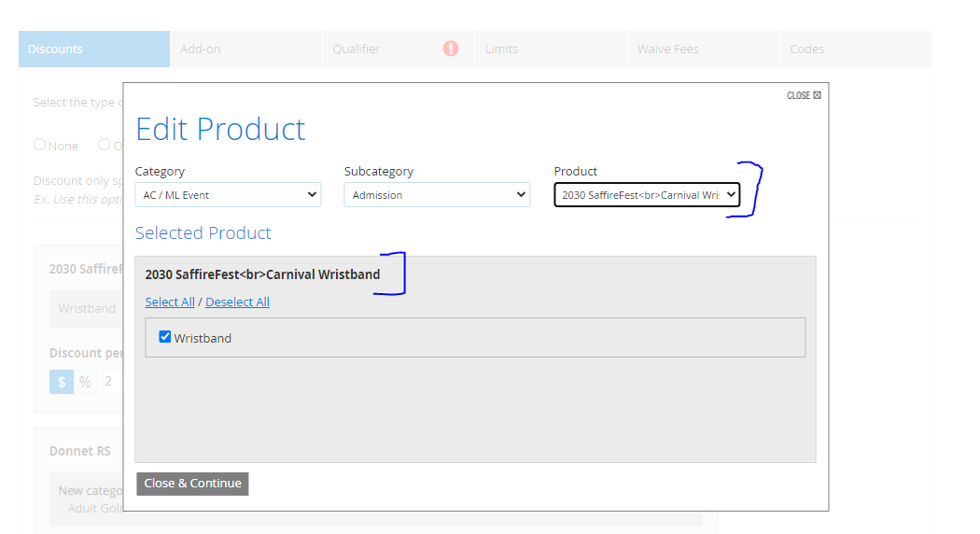Expand the Subcategory Admission dropdown
The width and height of the screenshot is (980, 534).
(437, 195)
